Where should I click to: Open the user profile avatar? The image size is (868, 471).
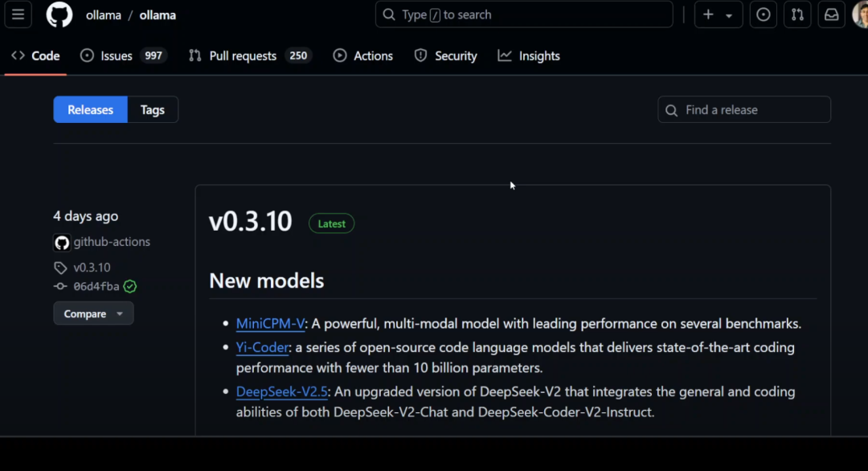click(860, 14)
